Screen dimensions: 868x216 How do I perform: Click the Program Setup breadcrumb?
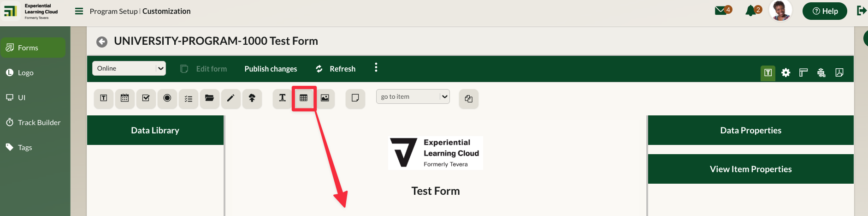click(x=113, y=11)
